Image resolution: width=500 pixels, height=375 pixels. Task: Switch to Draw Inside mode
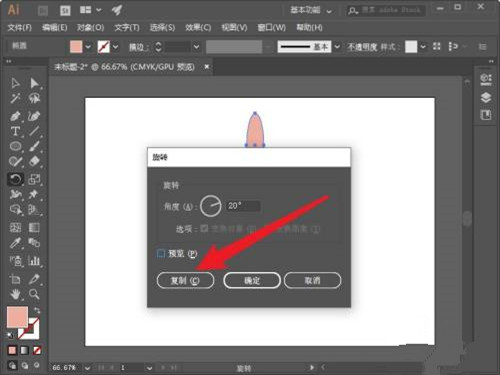(x=36, y=365)
